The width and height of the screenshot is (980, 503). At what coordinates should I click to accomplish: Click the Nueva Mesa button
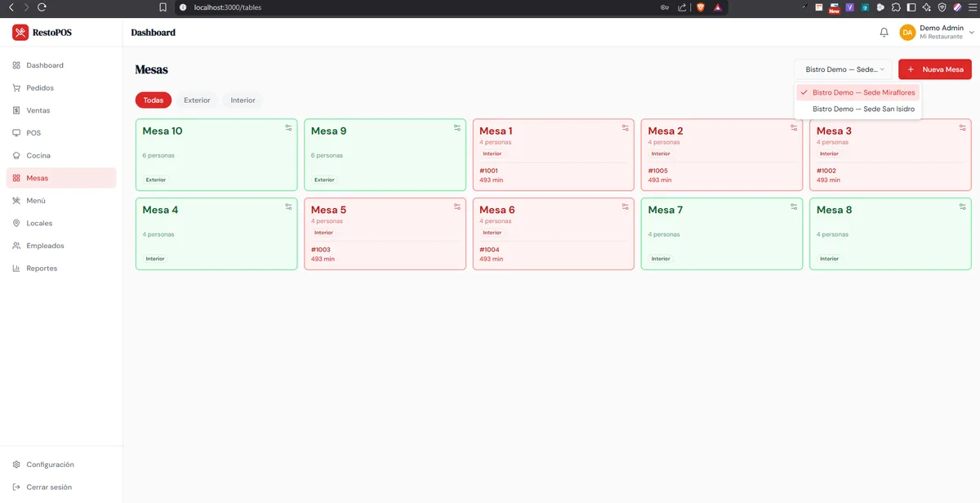(935, 69)
